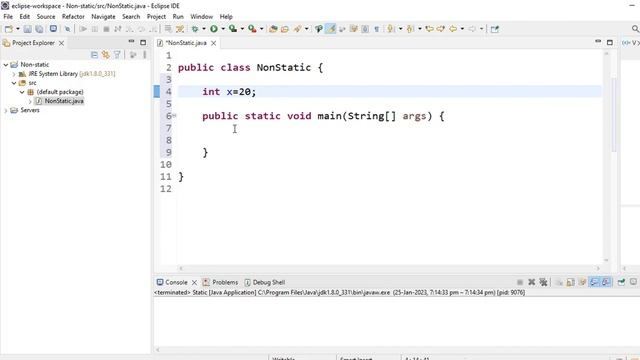
Task: Toggle the Mark Occurrences highlighter
Action: [331, 29]
